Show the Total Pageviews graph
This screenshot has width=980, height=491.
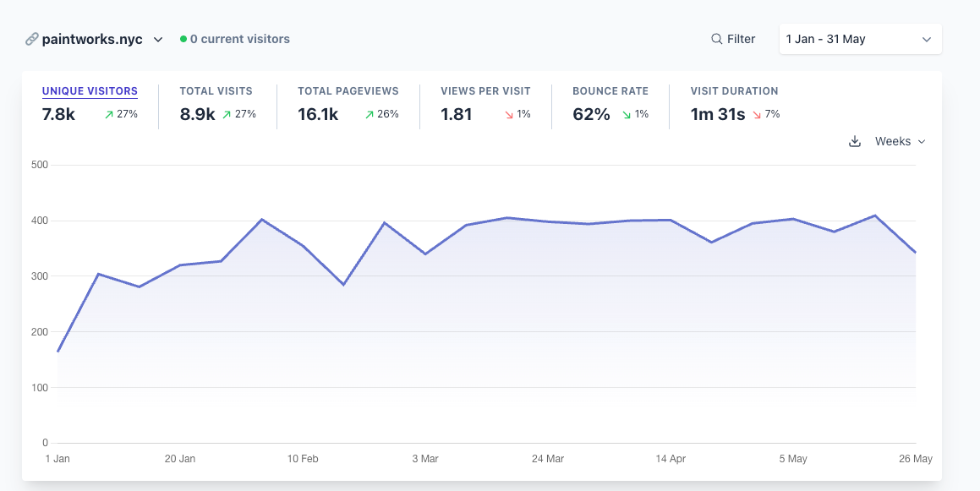coord(348,91)
